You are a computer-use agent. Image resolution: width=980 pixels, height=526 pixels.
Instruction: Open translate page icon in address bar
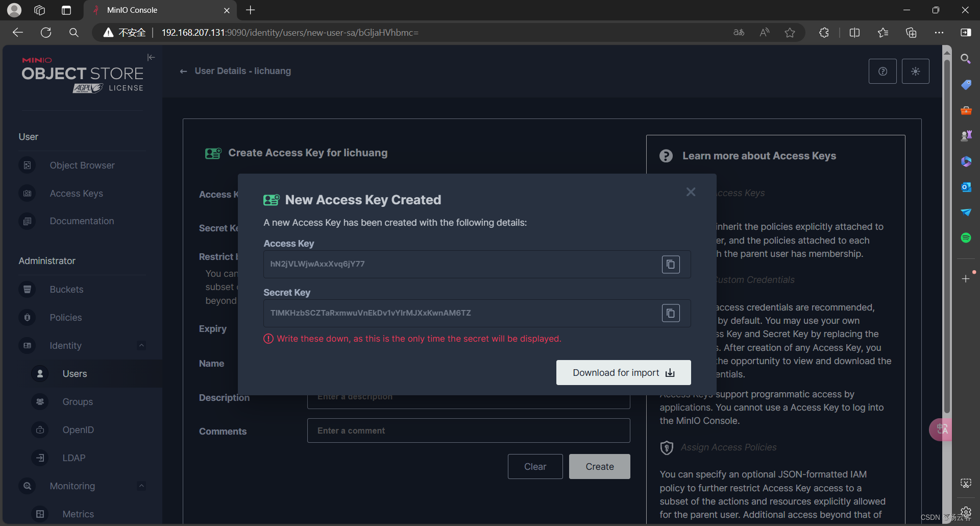click(x=739, y=33)
